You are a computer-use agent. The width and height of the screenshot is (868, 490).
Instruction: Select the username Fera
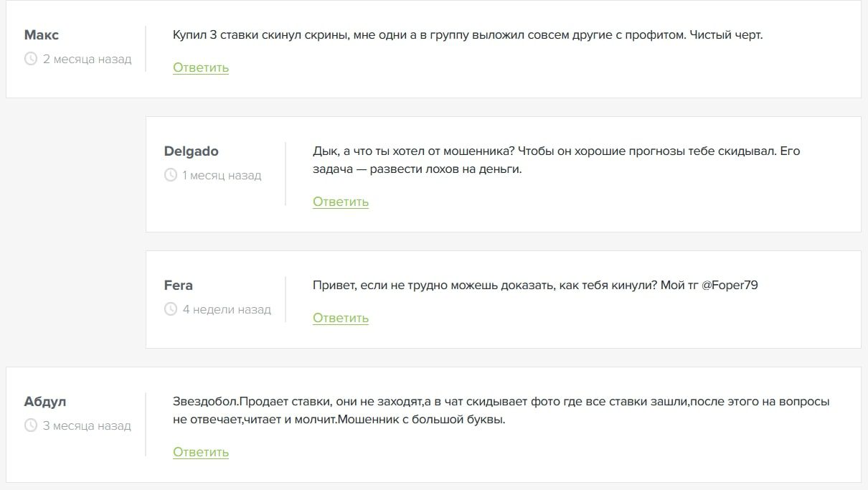click(x=177, y=286)
